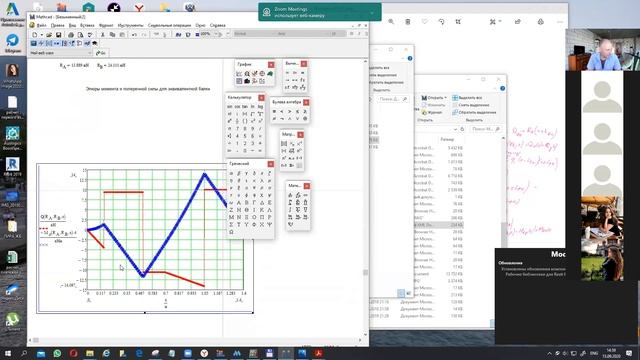Insert Omega symbol from Греческий palette

pos(231,232)
